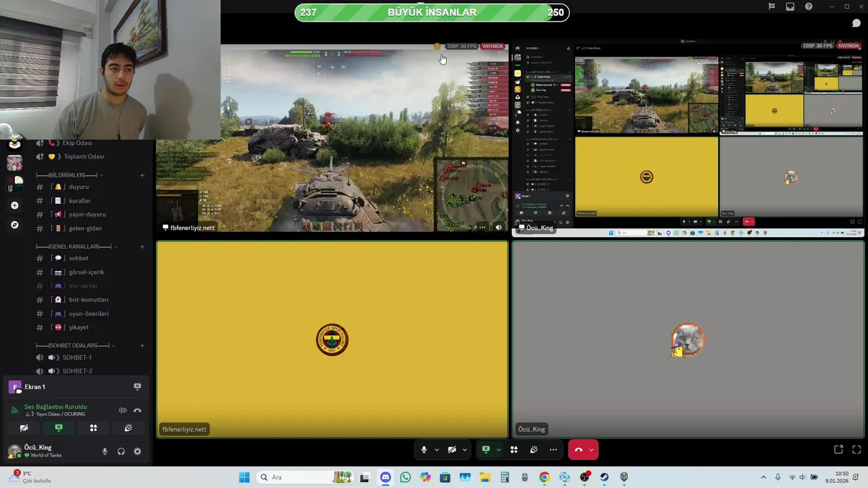Show chat panel via speech bubble icon
The image size is (868, 488).
(856, 23)
